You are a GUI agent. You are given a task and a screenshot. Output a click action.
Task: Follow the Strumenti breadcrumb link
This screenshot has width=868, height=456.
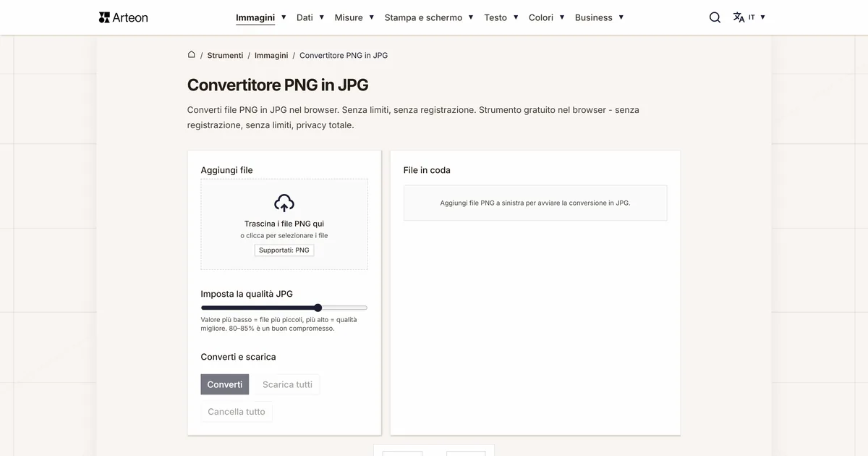tap(225, 55)
